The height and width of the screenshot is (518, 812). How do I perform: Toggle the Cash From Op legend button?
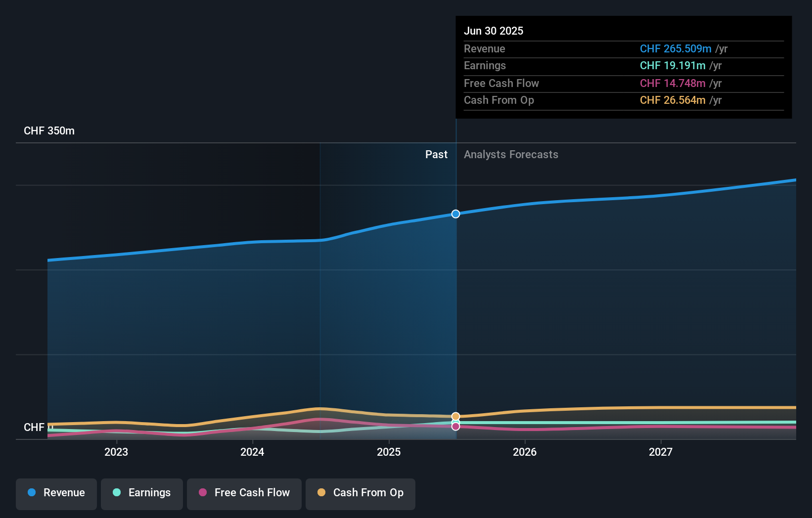(361, 494)
